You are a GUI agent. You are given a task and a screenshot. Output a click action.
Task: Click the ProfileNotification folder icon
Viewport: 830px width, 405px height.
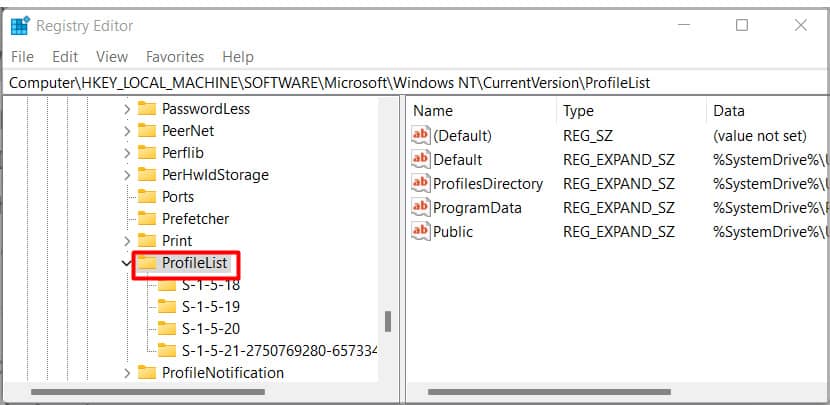point(147,373)
